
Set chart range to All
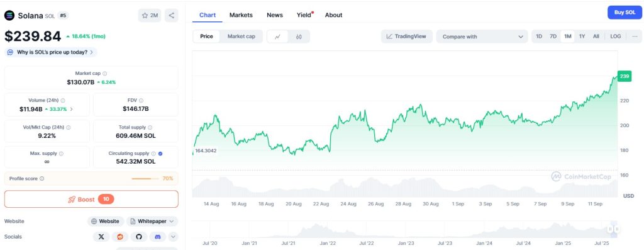596,36
